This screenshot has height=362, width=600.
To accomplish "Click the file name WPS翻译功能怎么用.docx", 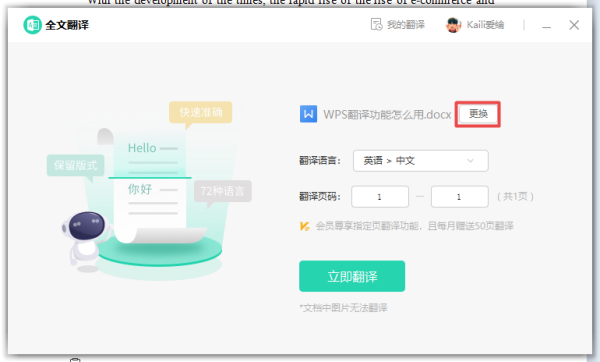I will tap(387, 114).
